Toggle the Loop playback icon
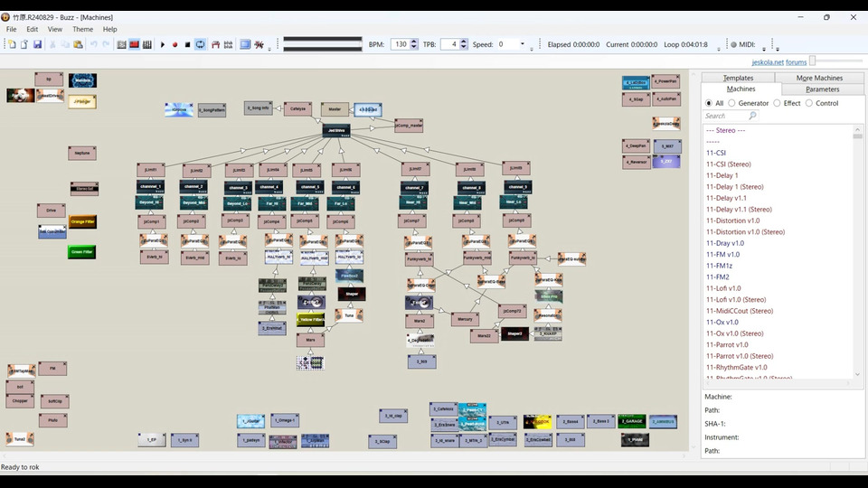This screenshot has height=488, width=868. point(201,44)
